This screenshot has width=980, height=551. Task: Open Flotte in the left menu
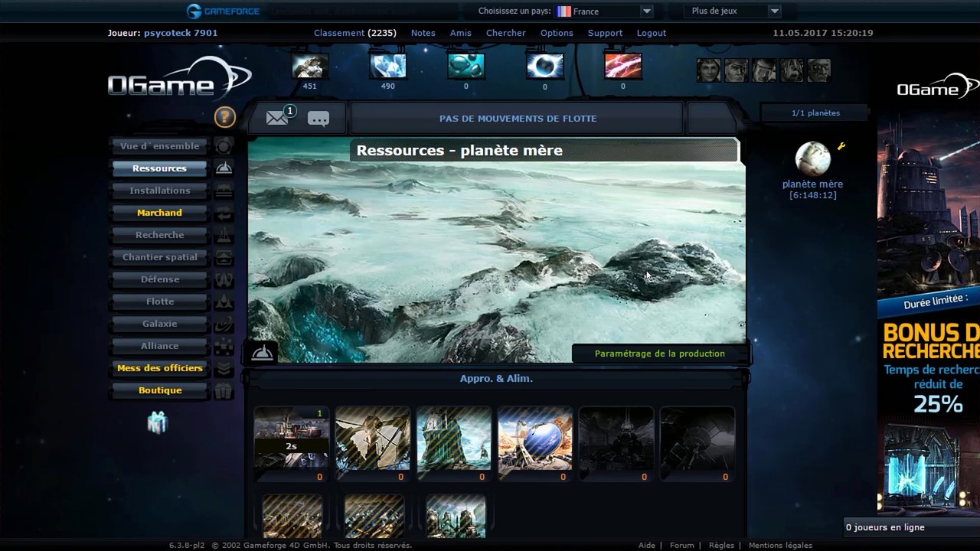tap(160, 302)
